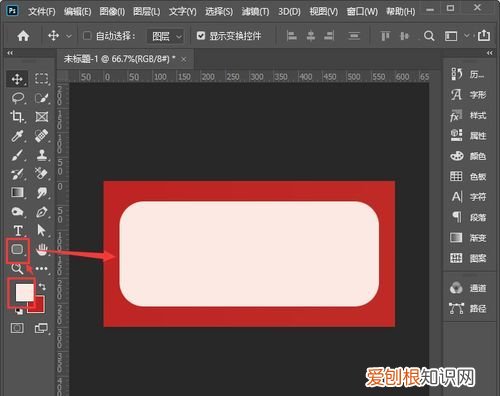Open the Image menu
The image size is (500, 396).
[112, 12]
